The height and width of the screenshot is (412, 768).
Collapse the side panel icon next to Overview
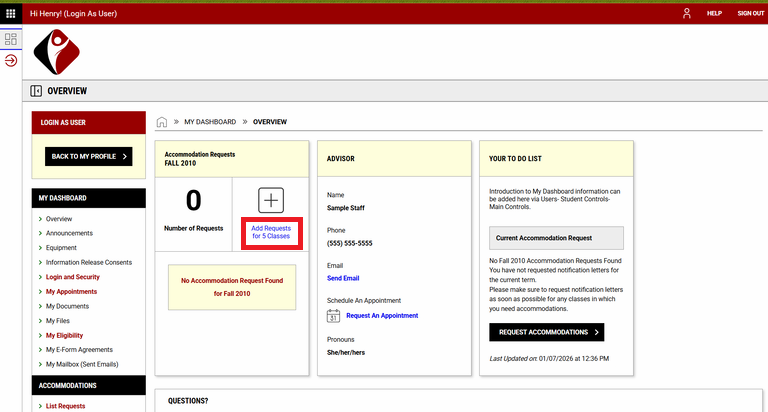pyautogui.click(x=36, y=91)
